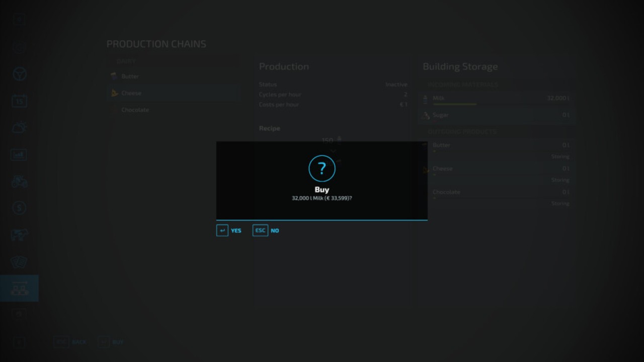
Task: Select Cheese in the dairy list
Action: click(x=173, y=93)
